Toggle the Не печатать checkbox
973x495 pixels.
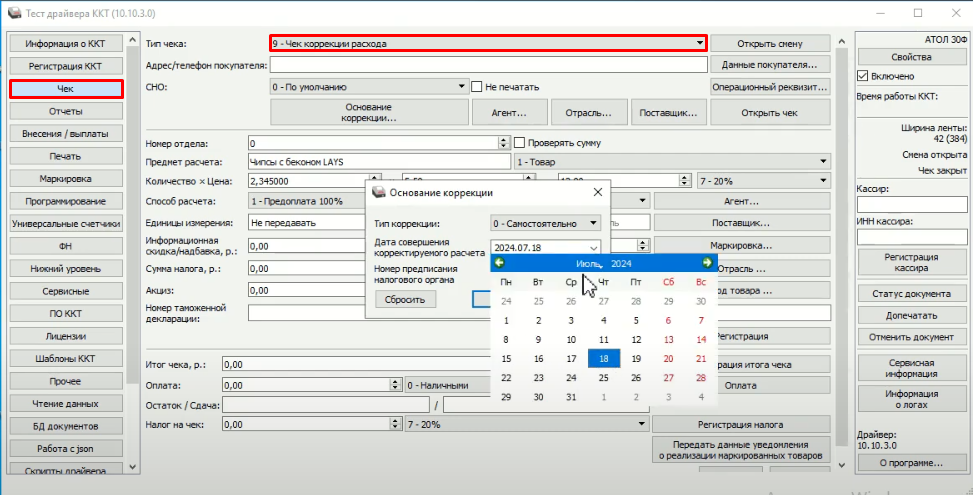[x=477, y=87]
